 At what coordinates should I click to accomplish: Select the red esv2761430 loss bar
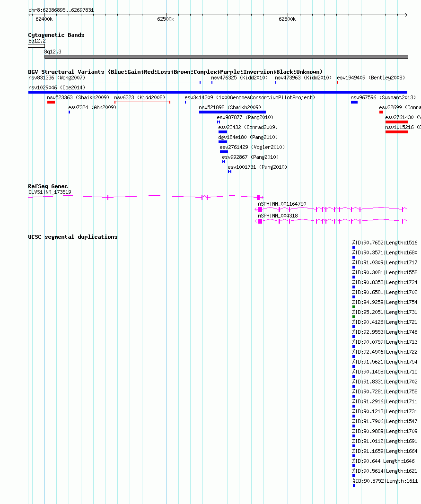coord(396,122)
